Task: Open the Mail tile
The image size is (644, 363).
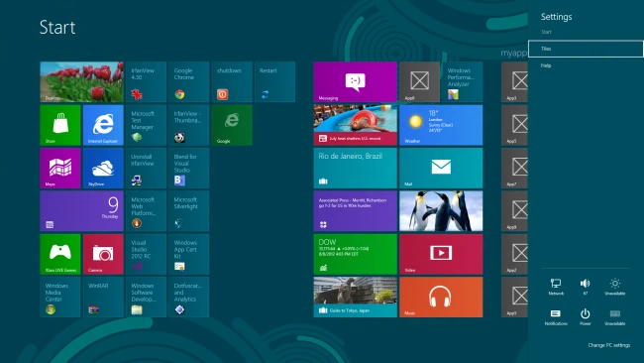Action: [441, 169]
